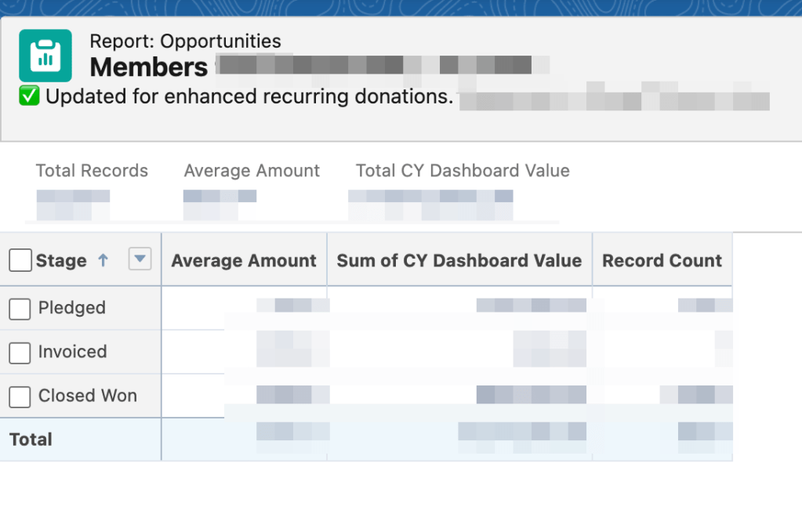Select the Total CY Dashboard Value summary
Image resolution: width=802 pixels, height=532 pixels.
(463, 171)
